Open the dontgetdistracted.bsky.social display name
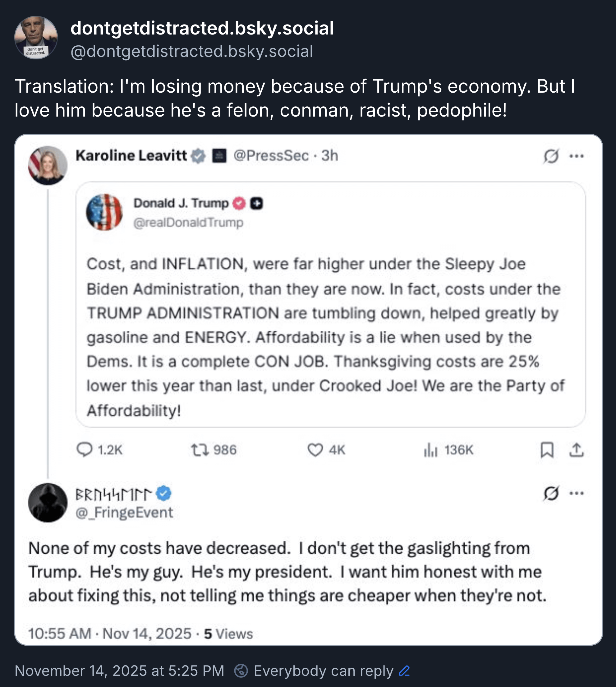616x687 pixels. (x=202, y=28)
